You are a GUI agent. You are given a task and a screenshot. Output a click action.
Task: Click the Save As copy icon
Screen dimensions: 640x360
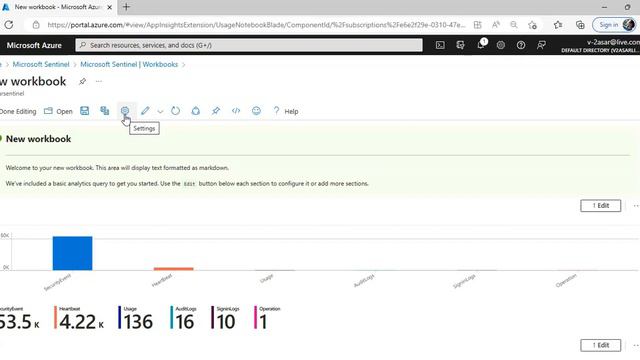(105, 111)
